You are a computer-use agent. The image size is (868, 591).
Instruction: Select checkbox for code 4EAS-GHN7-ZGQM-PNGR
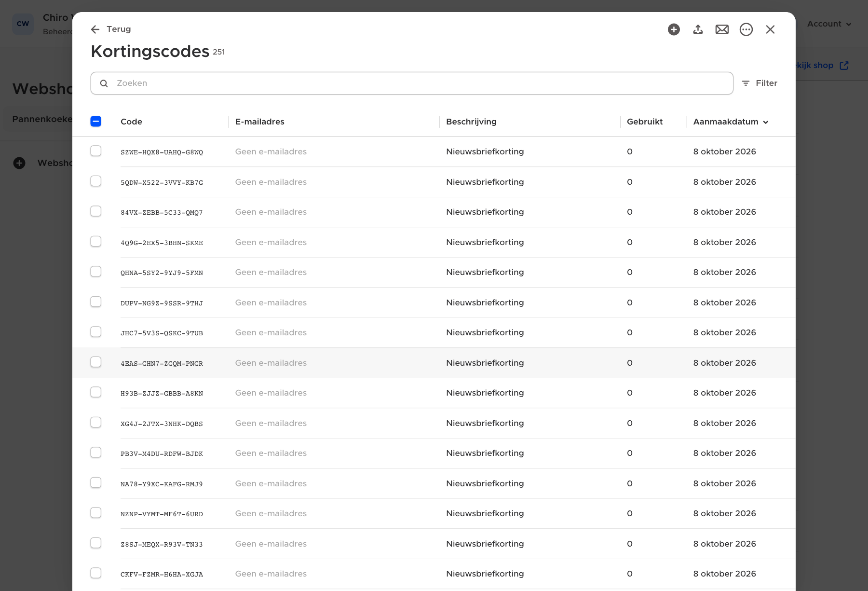tap(96, 362)
